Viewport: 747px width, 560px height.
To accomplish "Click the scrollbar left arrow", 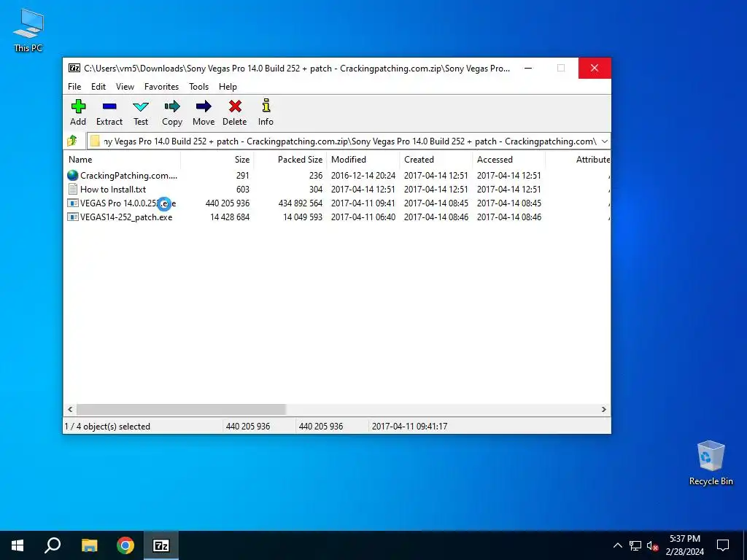I will point(71,410).
